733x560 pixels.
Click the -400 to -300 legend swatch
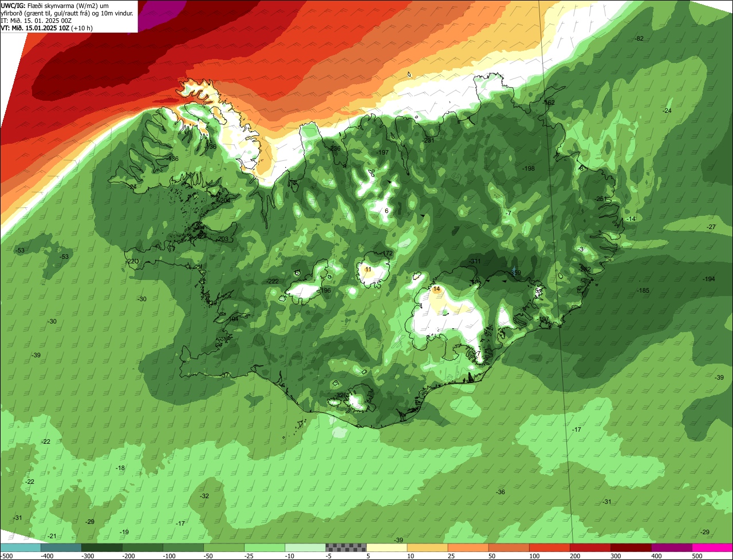coord(61,547)
